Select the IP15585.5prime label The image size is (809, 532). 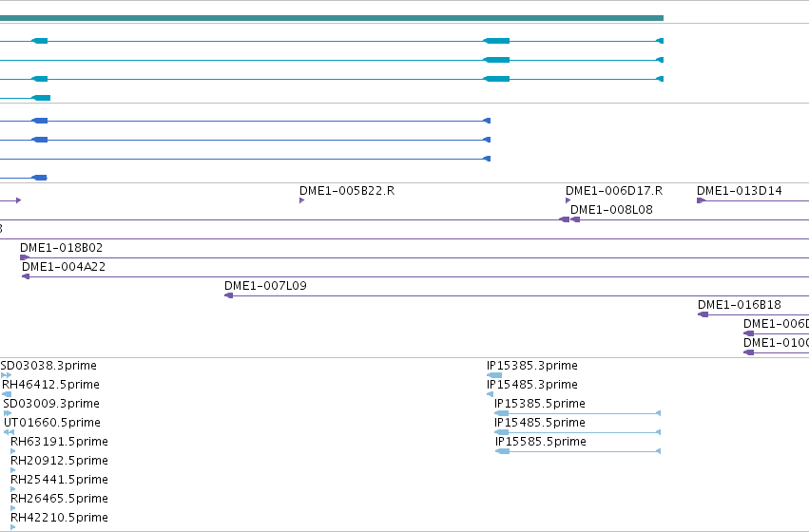(541, 443)
